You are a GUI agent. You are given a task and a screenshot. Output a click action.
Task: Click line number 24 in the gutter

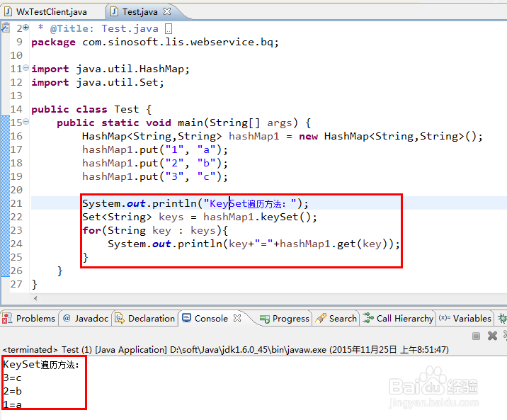pyautogui.click(x=16, y=244)
